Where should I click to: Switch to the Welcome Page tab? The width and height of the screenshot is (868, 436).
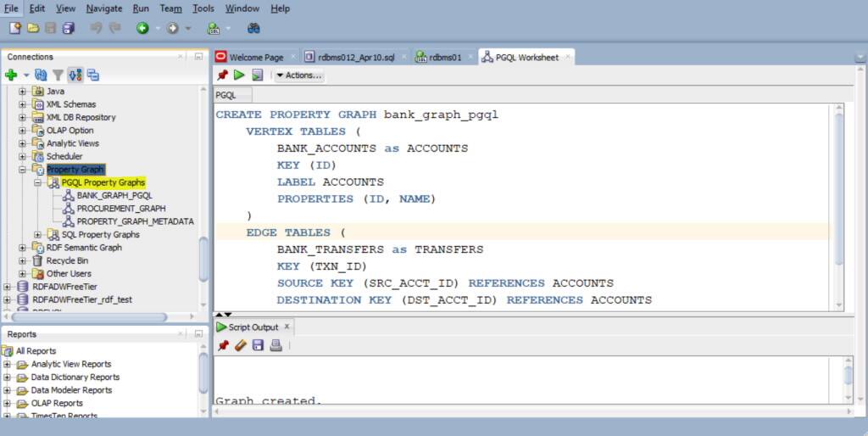pyautogui.click(x=256, y=57)
